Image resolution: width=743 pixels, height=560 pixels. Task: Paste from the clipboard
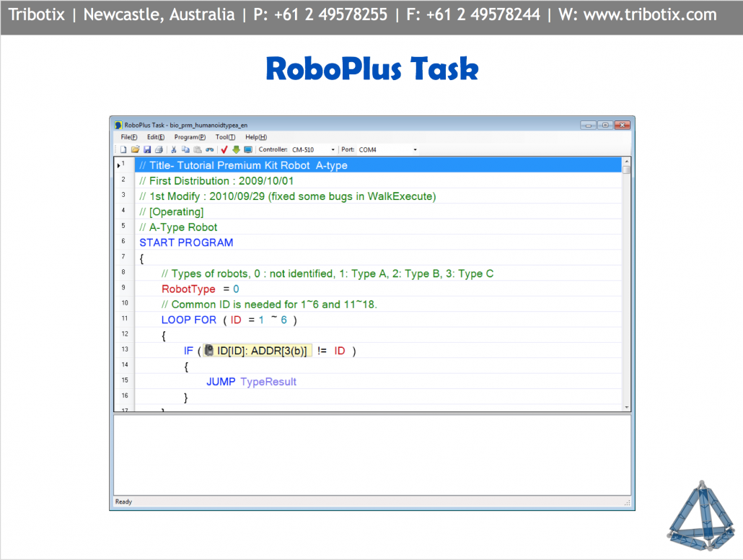(196, 149)
